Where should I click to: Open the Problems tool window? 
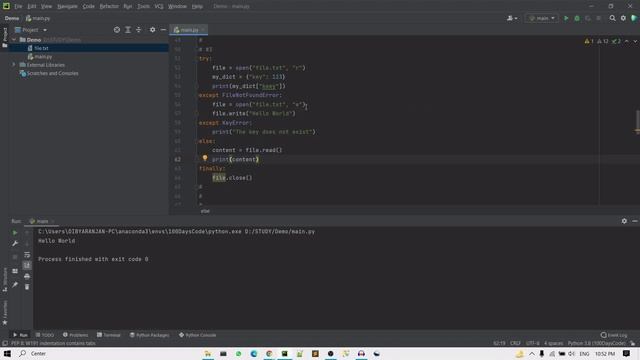tap(76, 335)
